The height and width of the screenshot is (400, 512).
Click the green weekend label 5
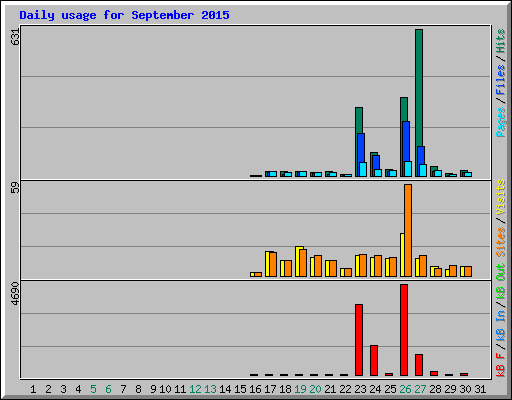(x=93, y=389)
